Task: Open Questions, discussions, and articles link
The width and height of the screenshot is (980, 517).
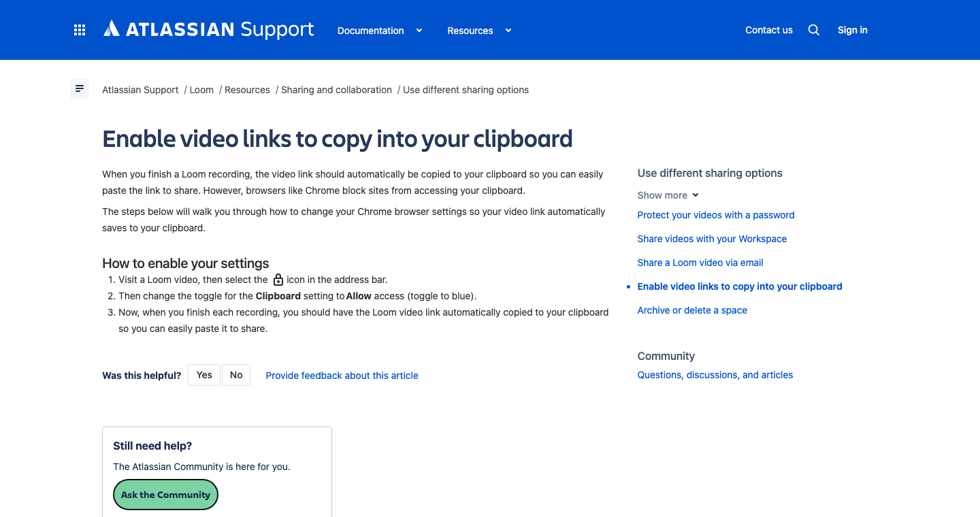Action: click(715, 375)
